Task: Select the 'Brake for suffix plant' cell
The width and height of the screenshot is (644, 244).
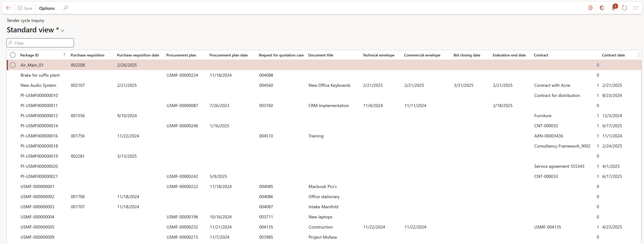Action: click(x=40, y=75)
